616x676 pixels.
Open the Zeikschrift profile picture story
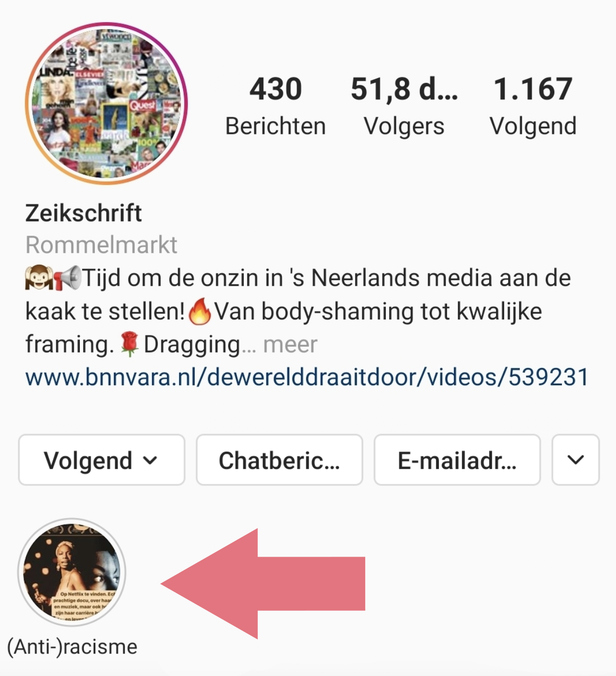click(x=106, y=103)
